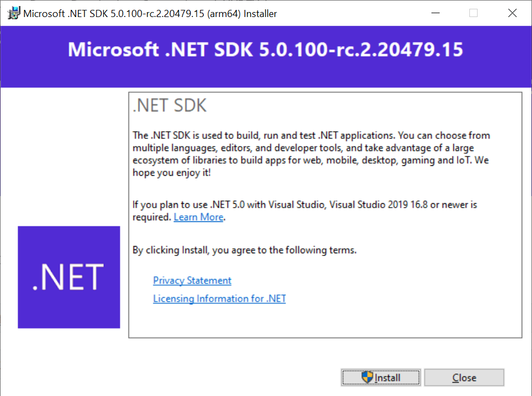This screenshot has height=396, width=532.
Task: Dismiss the installer using the Close button
Action: (464, 377)
